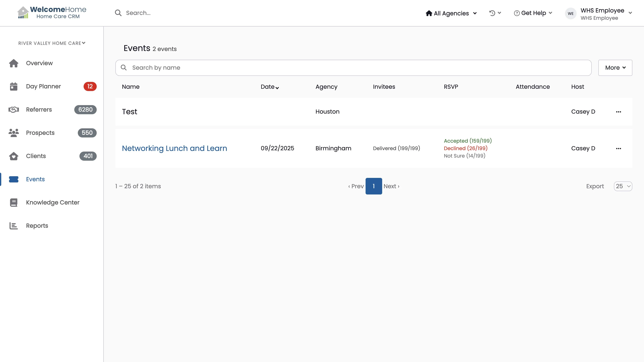Open the Get Help menu

(x=533, y=13)
